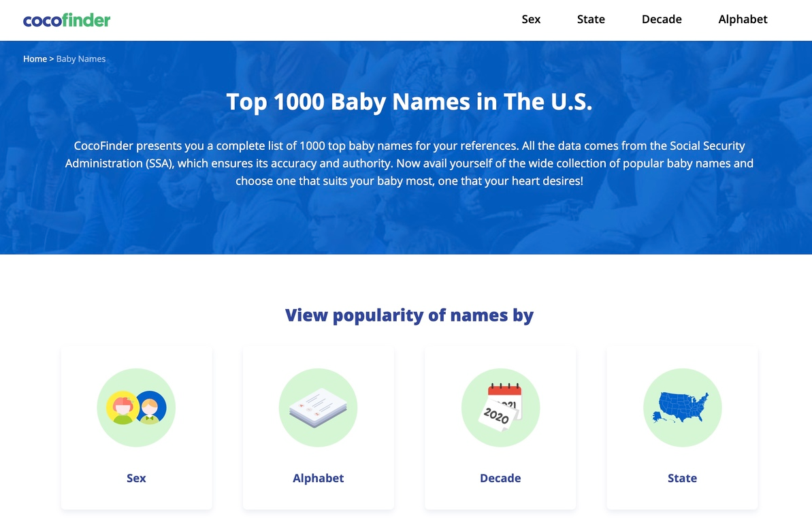Image resolution: width=812 pixels, height=523 pixels.
Task: Click the blue U.S. map icon
Action: (x=682, y=407)
